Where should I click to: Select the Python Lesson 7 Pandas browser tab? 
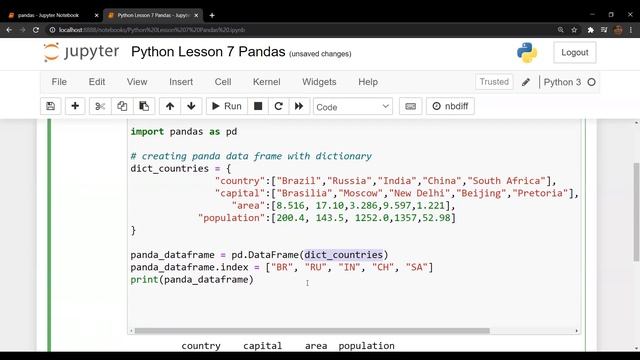point(153,15)
